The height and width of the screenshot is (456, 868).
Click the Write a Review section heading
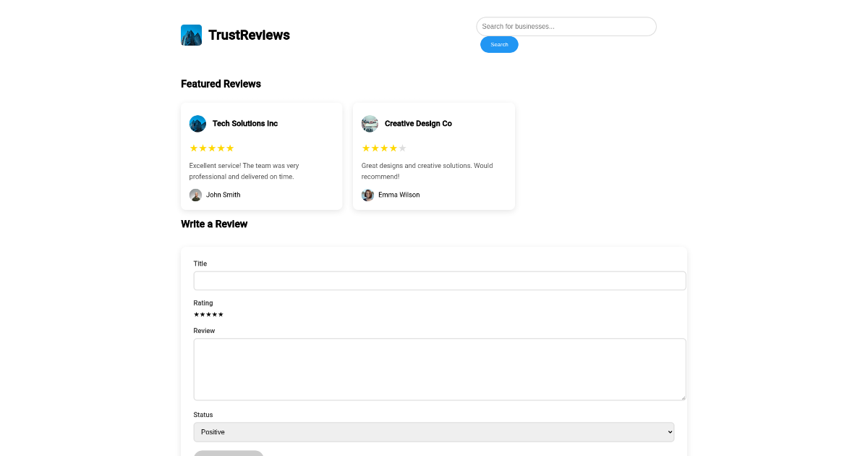click(214, 224)
